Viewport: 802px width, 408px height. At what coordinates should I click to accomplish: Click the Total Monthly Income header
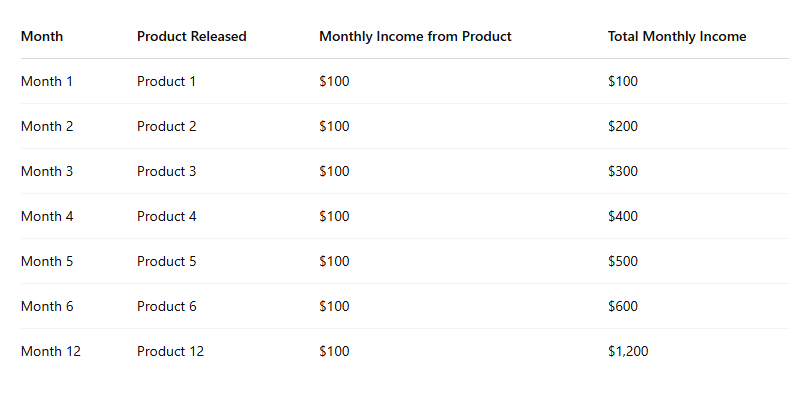676,37
